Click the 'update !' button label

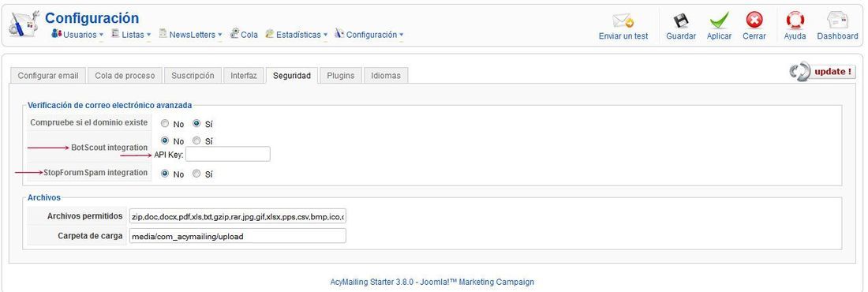tap(833, 72)
